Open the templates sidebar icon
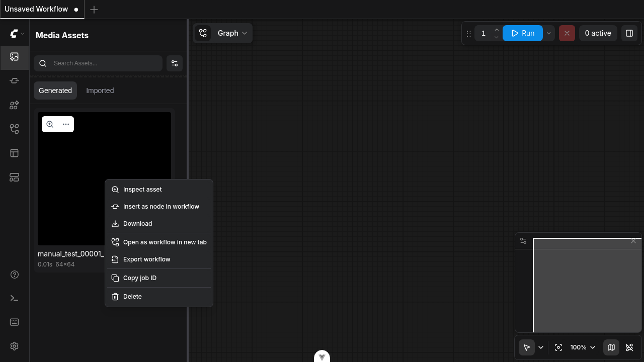 (14, 153)
